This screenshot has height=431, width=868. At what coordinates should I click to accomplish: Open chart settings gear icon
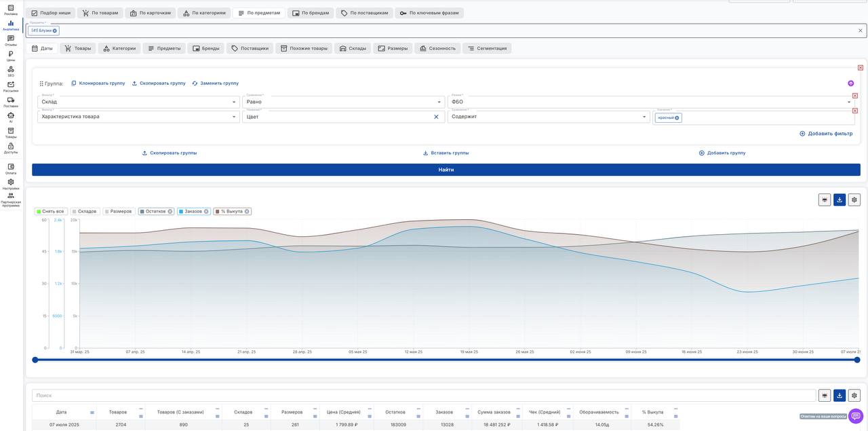[x=854, y=200]
